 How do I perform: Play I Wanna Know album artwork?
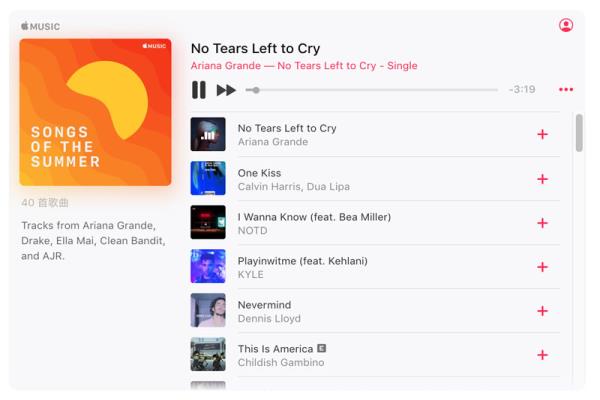click(208, 222)
